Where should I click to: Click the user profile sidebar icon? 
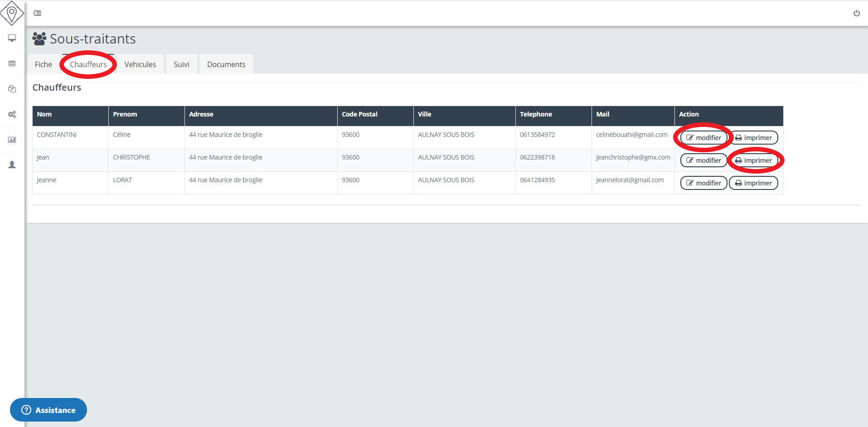point(12,165)
